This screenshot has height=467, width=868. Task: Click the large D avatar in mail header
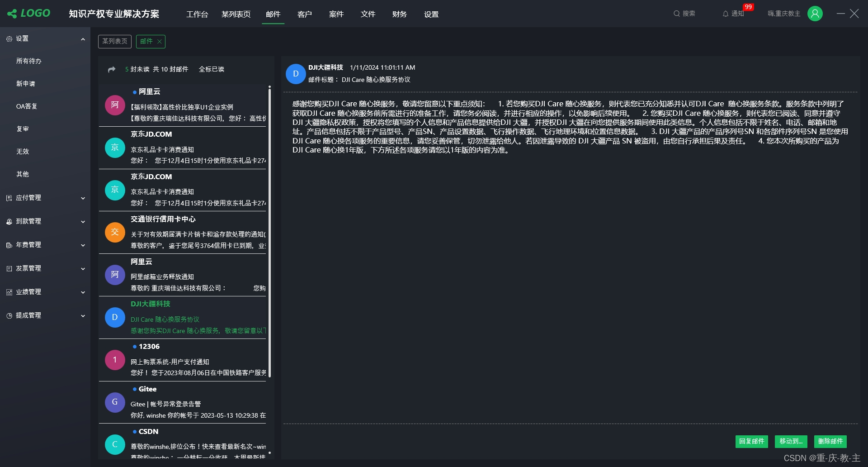[x=296, y=74]
